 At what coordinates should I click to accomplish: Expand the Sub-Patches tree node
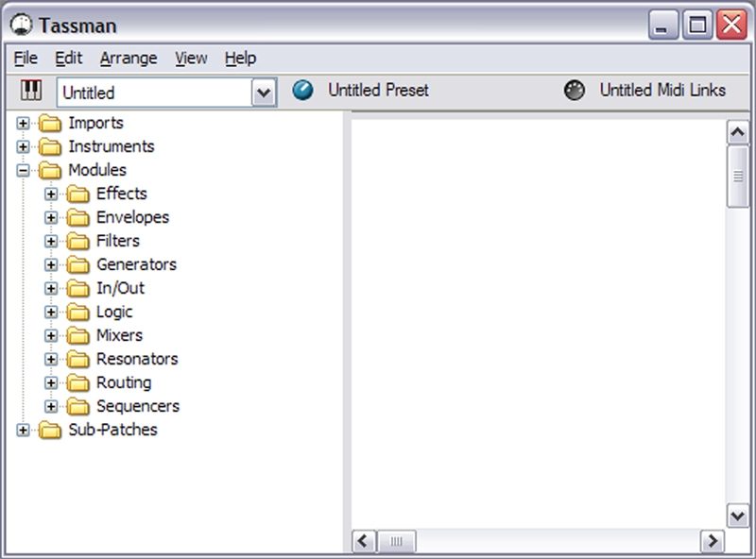tap(23, 431)
